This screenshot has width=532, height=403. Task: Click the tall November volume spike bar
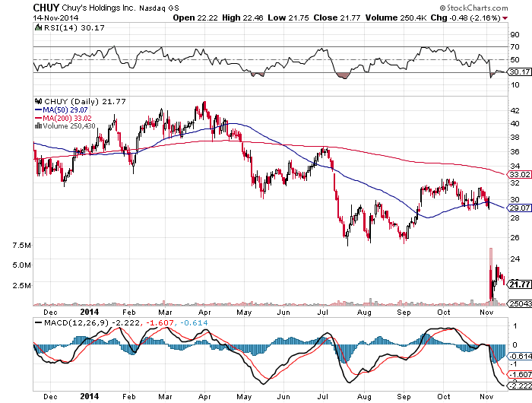click(x=491, y=275)
